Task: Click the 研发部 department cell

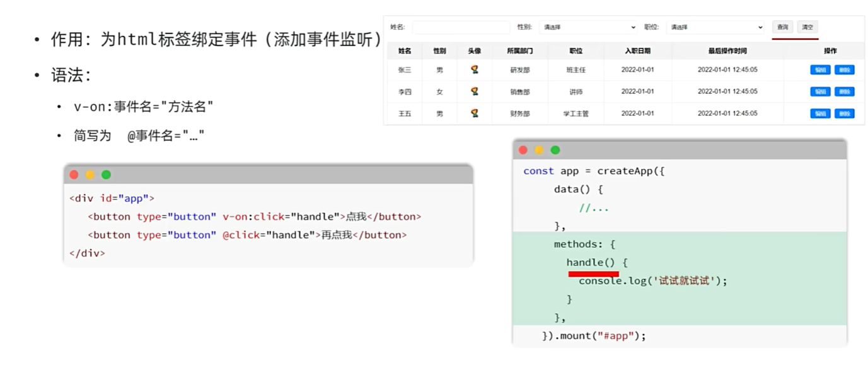Action: click(520, 70)
